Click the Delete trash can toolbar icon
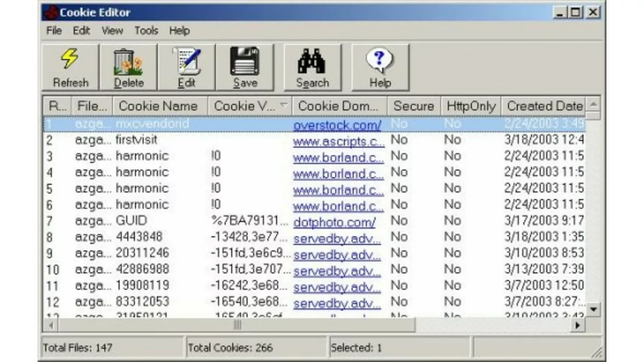The image size is (644, 362). (129, 61)
